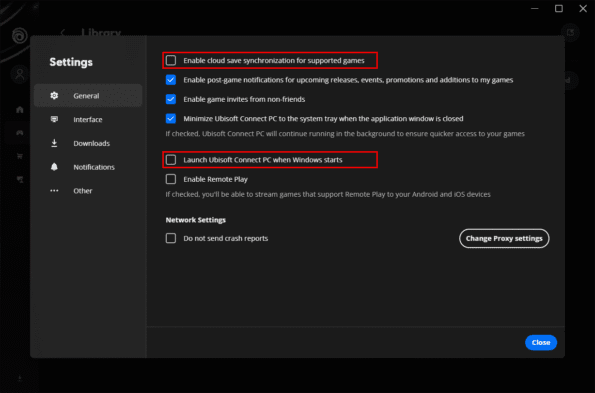Viewport: 595px width, 393px height.
Task: Select the General settings tab
Action: coord(88,96)
